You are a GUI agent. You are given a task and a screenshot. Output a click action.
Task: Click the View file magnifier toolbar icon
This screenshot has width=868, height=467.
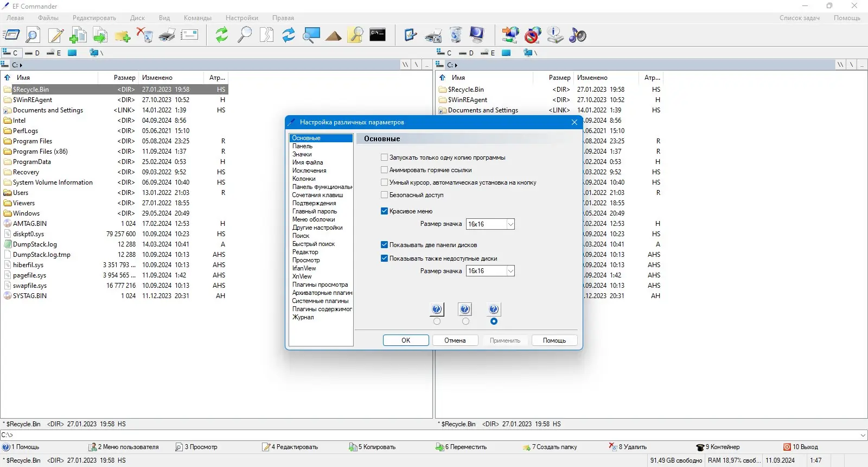click(x=33, y=35)
